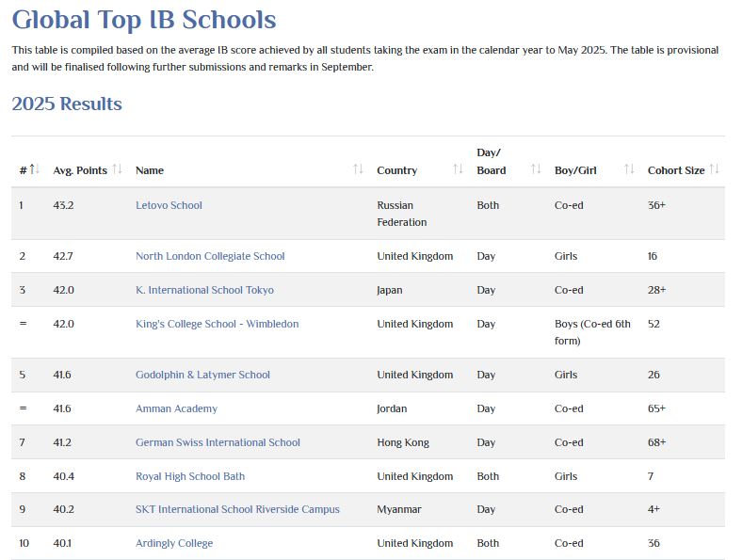This screenshot has height=560, width=742.
Task: Select cohort size 26 cell
Action: 653,375
